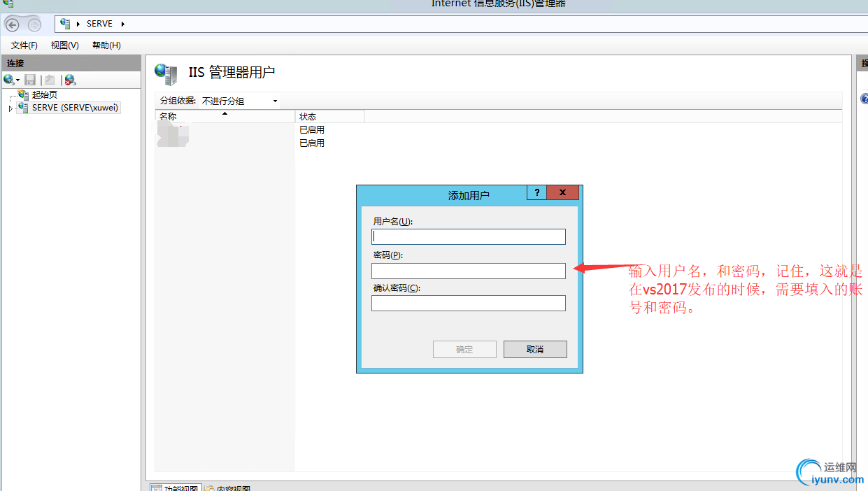Viewport: 868px width, 491px height.
Task: Switch to the 内容视图 tab
Action: 227,488
